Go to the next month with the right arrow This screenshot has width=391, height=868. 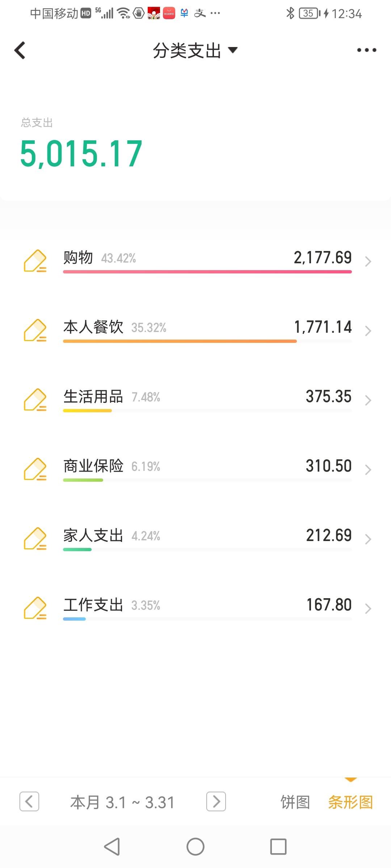point(216,801)
